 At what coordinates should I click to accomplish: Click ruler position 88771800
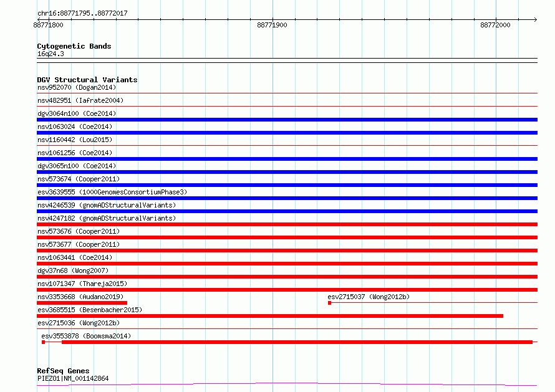click(x=48, y=25)
